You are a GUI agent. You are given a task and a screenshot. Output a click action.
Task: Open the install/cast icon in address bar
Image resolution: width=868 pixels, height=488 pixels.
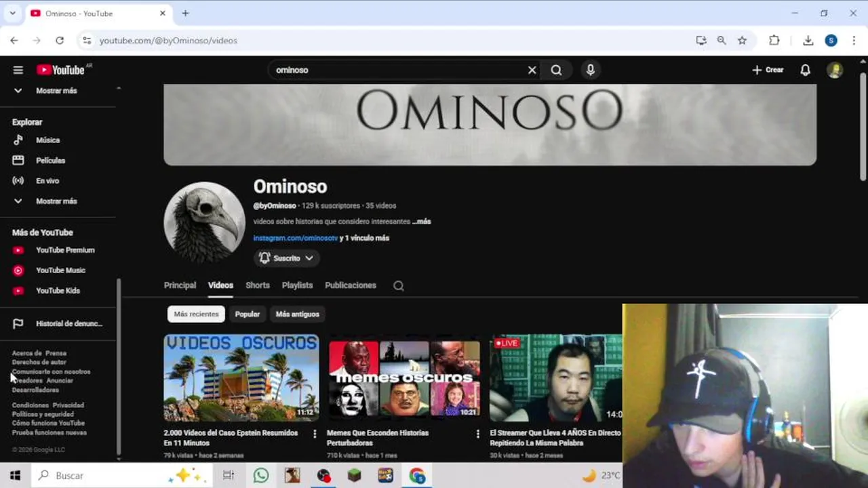coord(701,41)
